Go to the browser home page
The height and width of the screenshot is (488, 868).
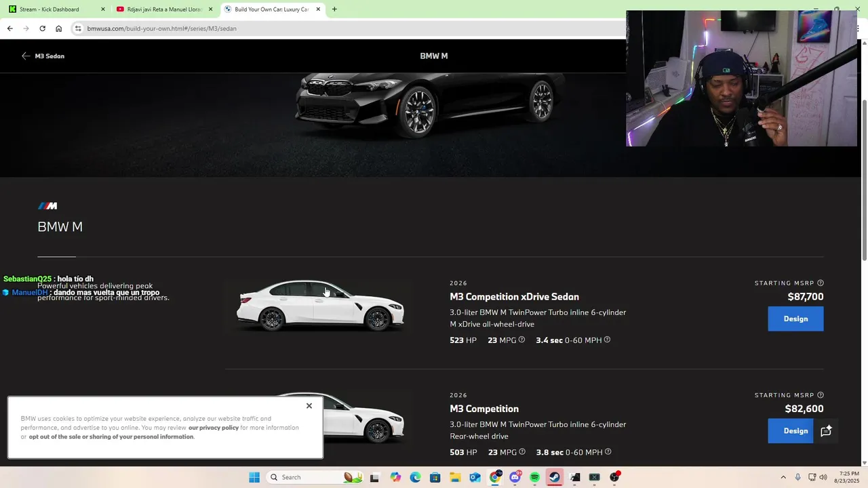pos(59,28)
